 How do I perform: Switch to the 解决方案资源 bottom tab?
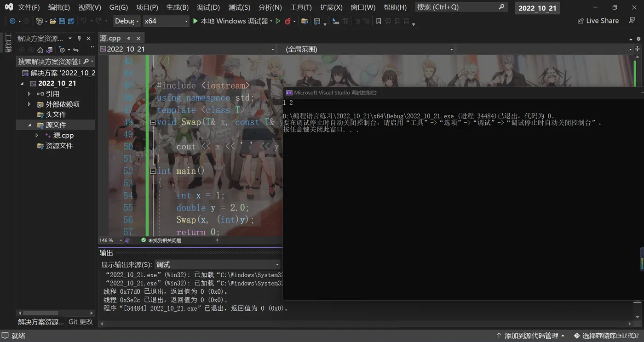click(x=41, y=322)
